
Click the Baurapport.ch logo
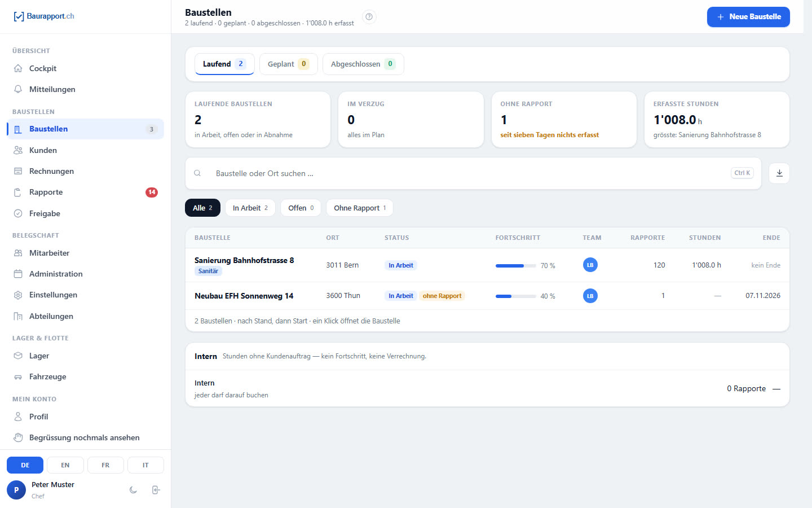(44, 16)
